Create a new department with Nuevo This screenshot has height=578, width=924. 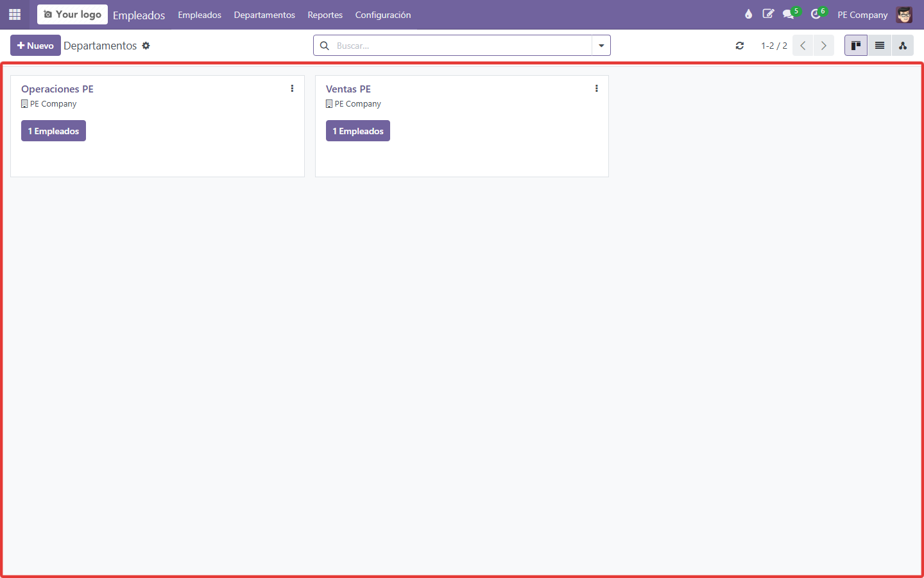[x=35, y=46]
